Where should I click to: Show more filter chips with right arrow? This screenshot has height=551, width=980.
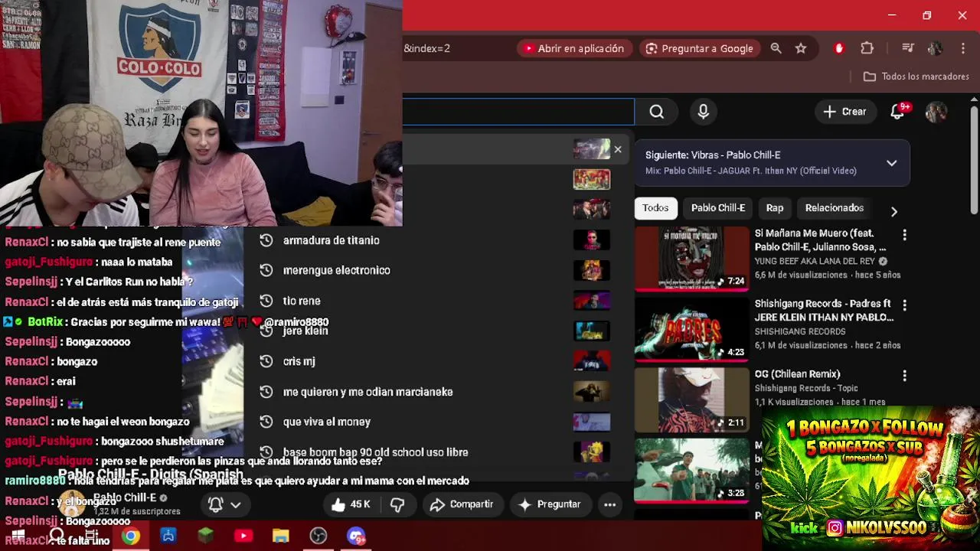click(893, 211)
